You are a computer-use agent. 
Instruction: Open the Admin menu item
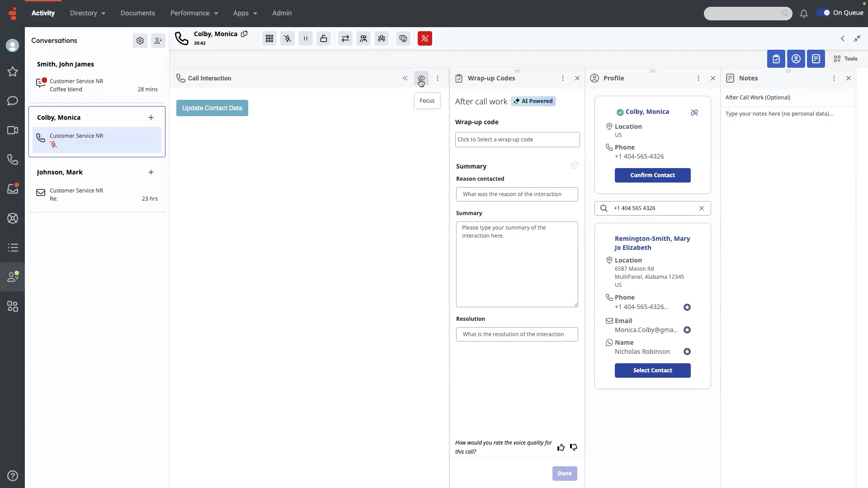(x=282, y=13)
